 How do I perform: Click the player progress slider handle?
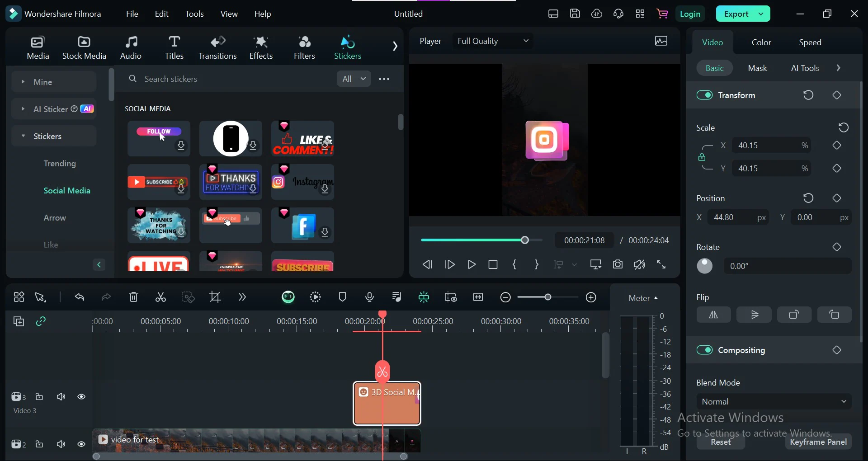pos(525,240)
